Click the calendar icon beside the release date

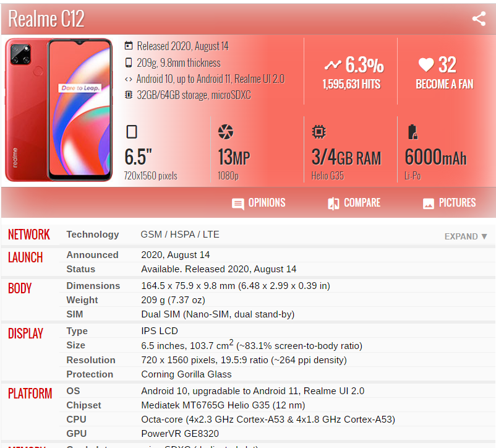coord(129,46)
